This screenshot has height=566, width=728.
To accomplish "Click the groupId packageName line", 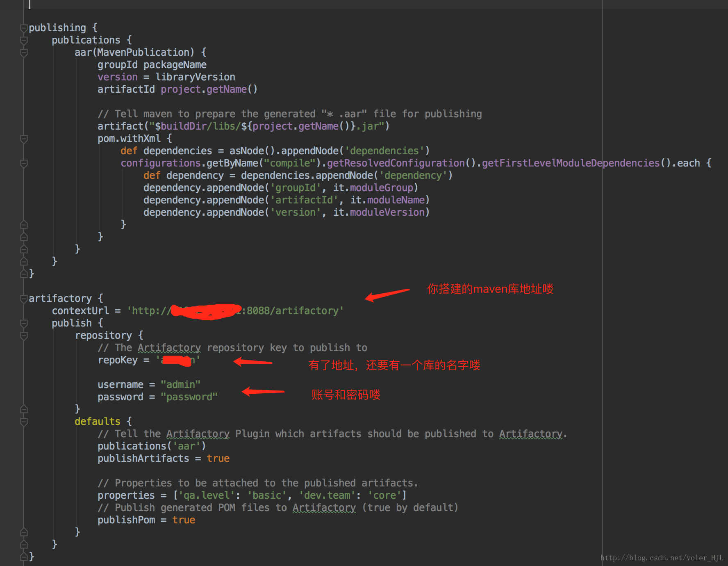I will pos(152,65).
